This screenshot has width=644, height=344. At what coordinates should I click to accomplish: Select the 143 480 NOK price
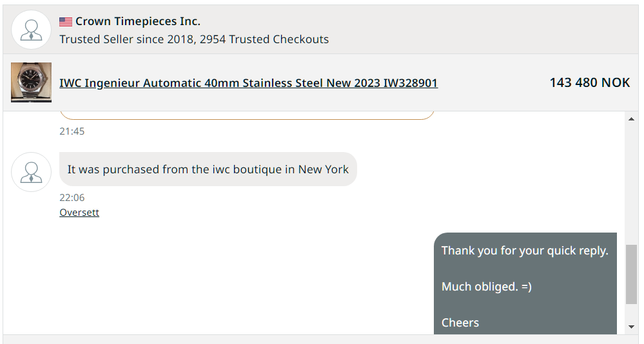pos(589,82)
